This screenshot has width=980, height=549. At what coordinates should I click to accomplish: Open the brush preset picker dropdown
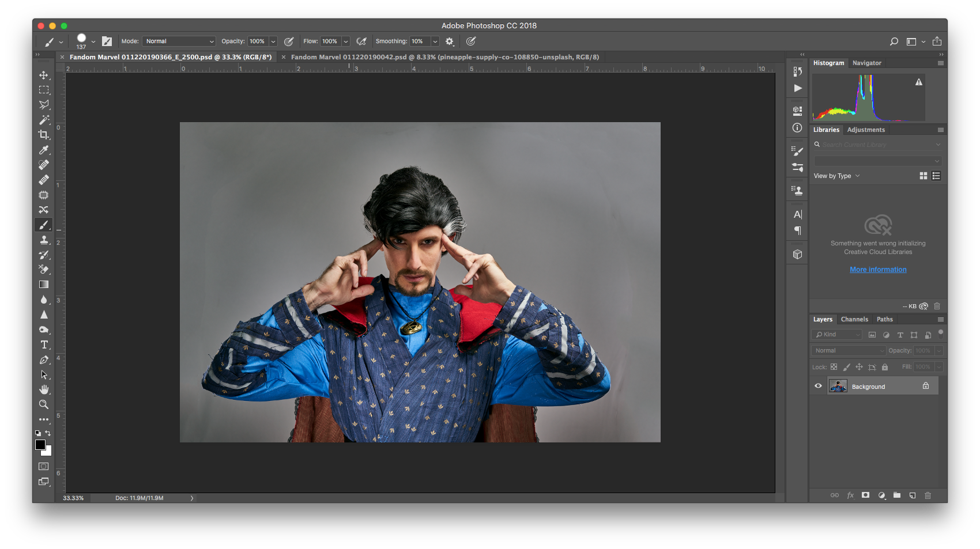(x=93, y=41)
